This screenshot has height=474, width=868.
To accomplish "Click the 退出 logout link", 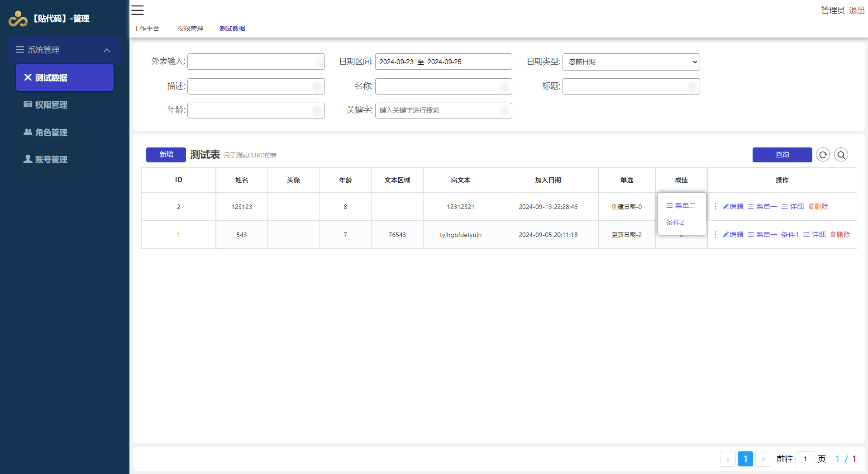I will click(x=856, y=10).
